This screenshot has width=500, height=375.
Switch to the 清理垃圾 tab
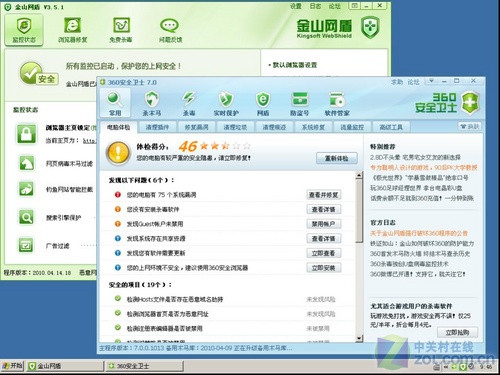(x=235, y=127)
